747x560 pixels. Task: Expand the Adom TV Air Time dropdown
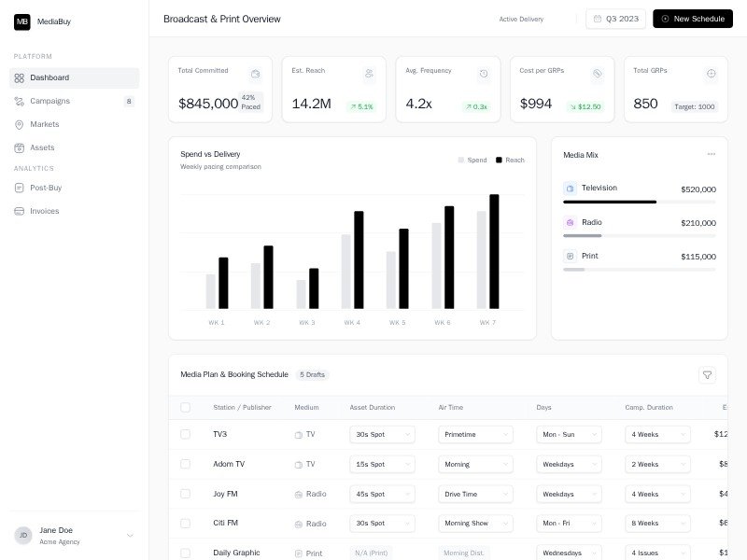coord(475,464)
